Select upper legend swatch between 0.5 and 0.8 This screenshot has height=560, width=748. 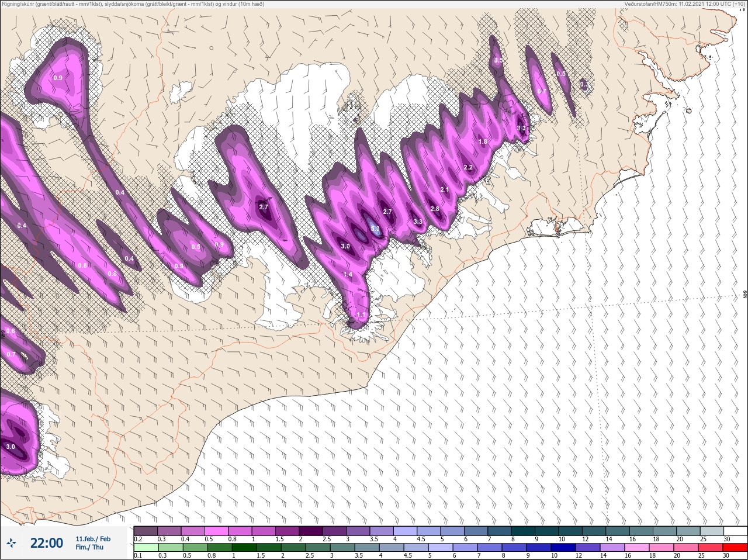pos(216,531)
